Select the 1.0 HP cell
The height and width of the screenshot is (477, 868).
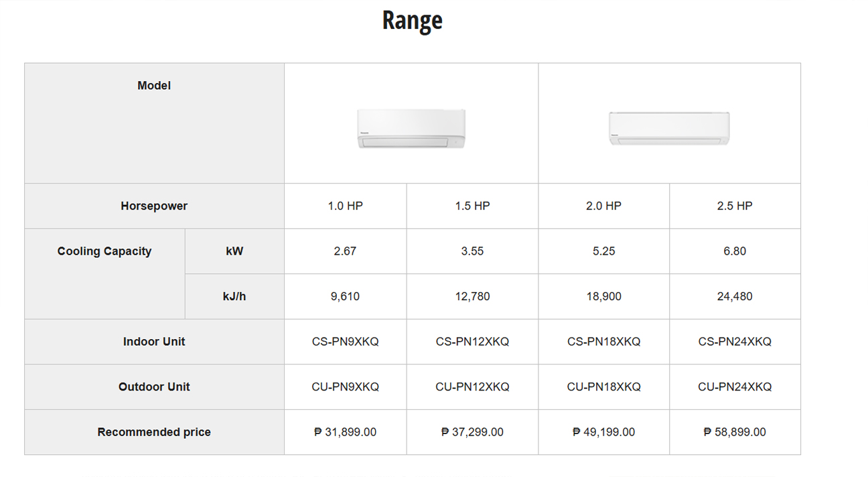pyautogui.click(x=346, y=206)
